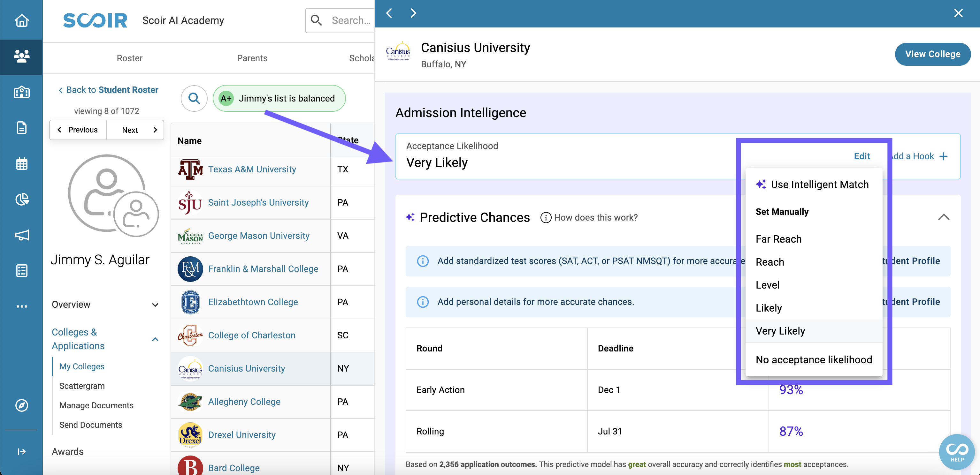980x475 pixels.
Task: Open the megaphone announcements icon
Action: tap(21, 235)
